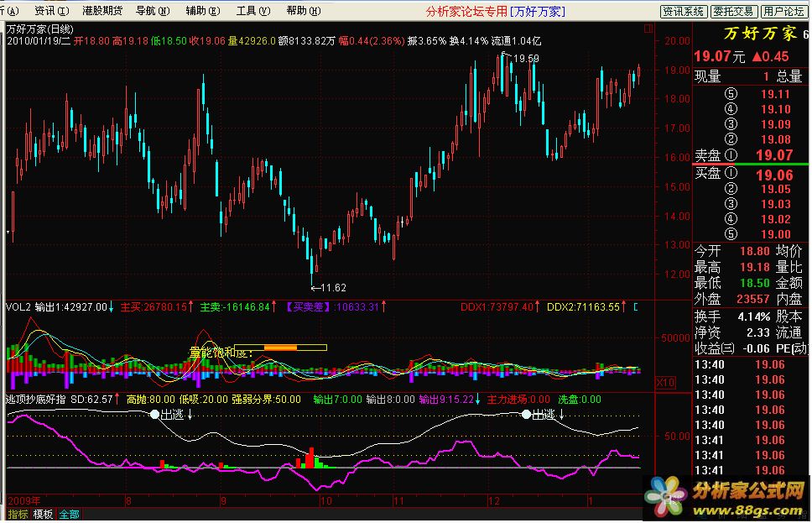The height and width of the screenshot is (523, 812).
Task: Select buy level ② at 19.05
Action: click(757, 189)
